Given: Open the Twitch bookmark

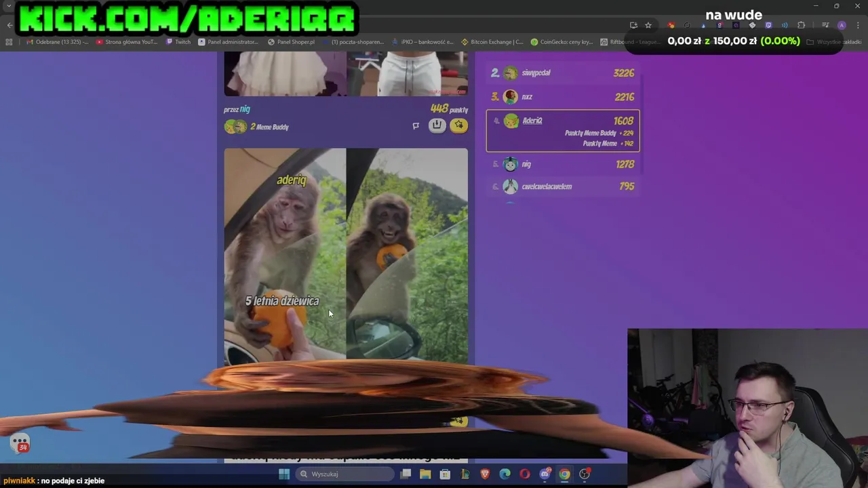Looking at the screenshot, I should click(x=179, y=42).
